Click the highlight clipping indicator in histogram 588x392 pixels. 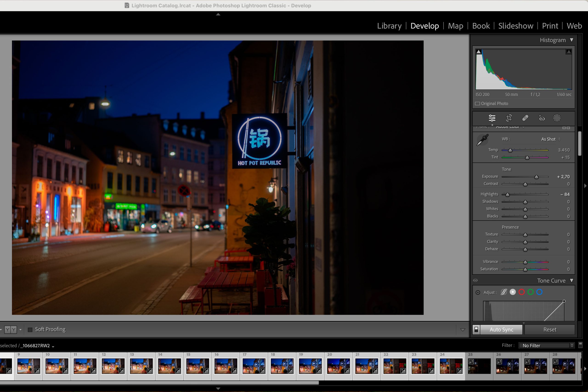[x=568, y=52]
